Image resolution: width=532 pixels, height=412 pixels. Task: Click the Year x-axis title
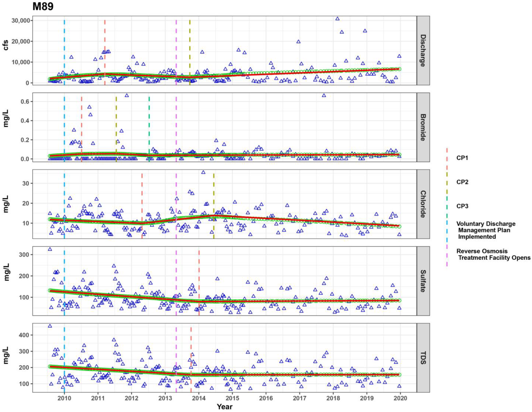pyautogui.click(x=225, y=407)
